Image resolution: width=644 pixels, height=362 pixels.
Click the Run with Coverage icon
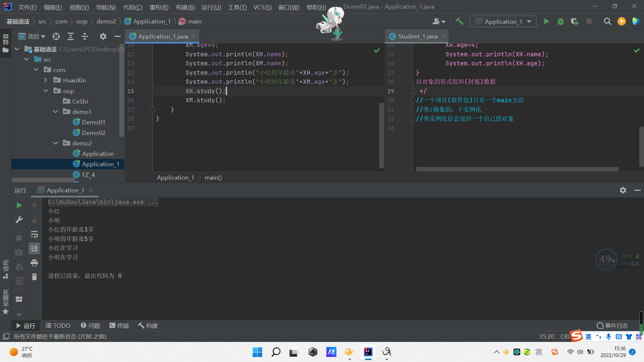[x=575, y=21]
